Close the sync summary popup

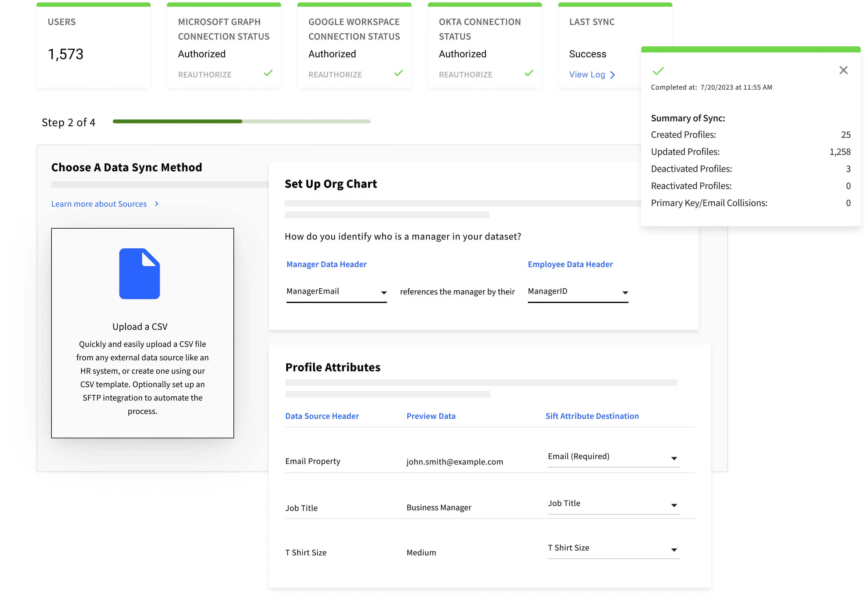pos(843,70)
